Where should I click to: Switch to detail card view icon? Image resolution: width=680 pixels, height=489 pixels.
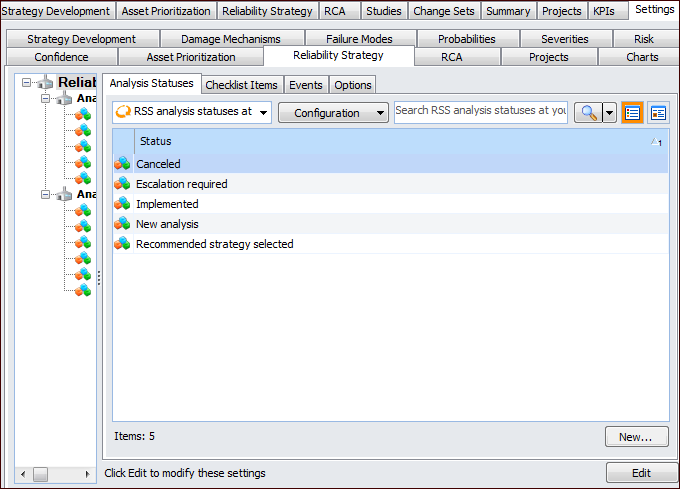pyautogui.click(x=658, y=113)
